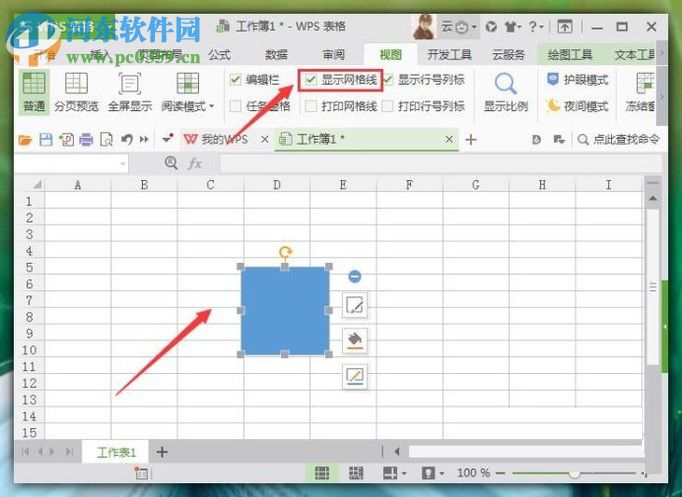Viewport: 682px width, 497px height.
Task: Expand the quick toolbar overflow double arrow
Action: 144,140
